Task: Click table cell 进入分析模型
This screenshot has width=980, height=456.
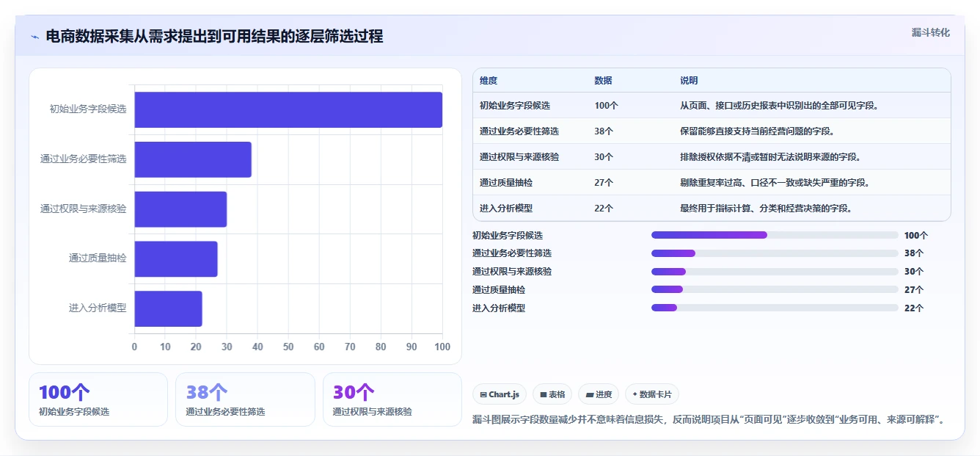Action: [x=506, y=209]
